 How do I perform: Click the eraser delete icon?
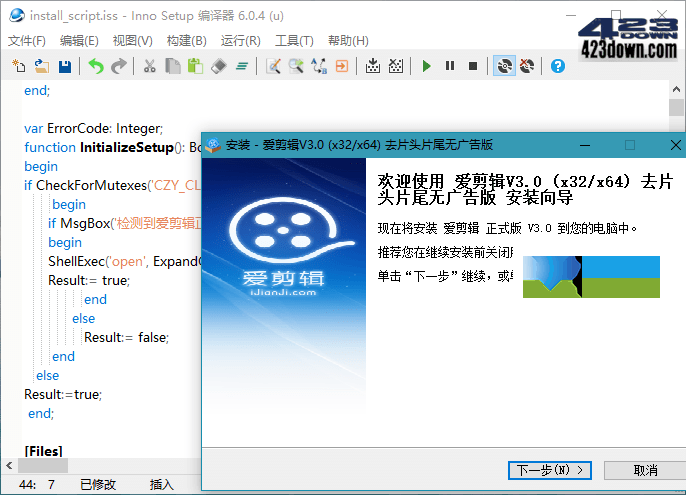tap(219, 66)
